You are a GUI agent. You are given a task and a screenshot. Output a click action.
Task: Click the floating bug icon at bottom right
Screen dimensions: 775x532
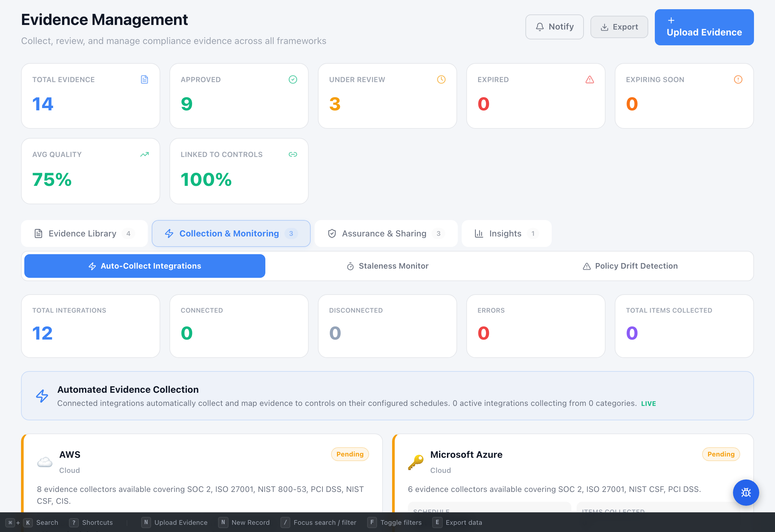pos(746,493)
